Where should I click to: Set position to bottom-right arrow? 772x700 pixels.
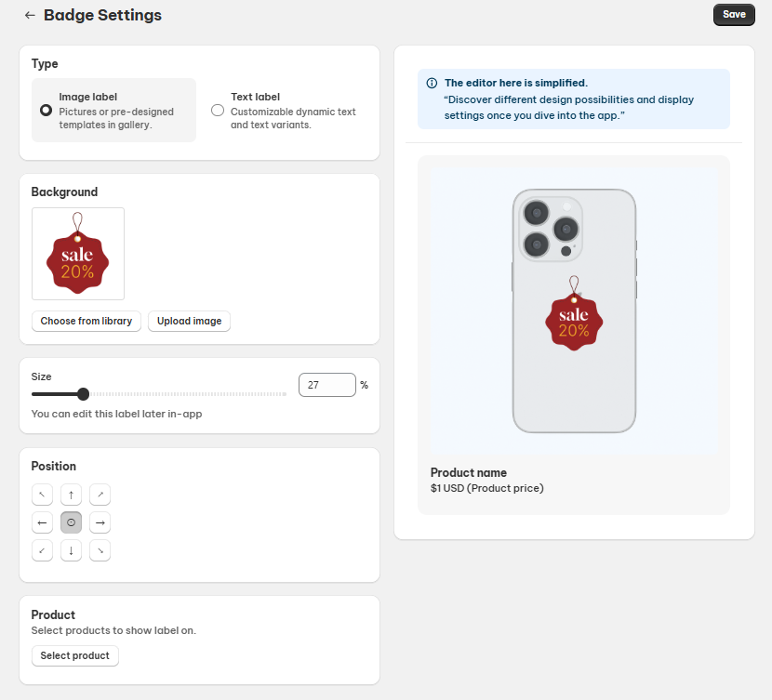pos(100,550)
